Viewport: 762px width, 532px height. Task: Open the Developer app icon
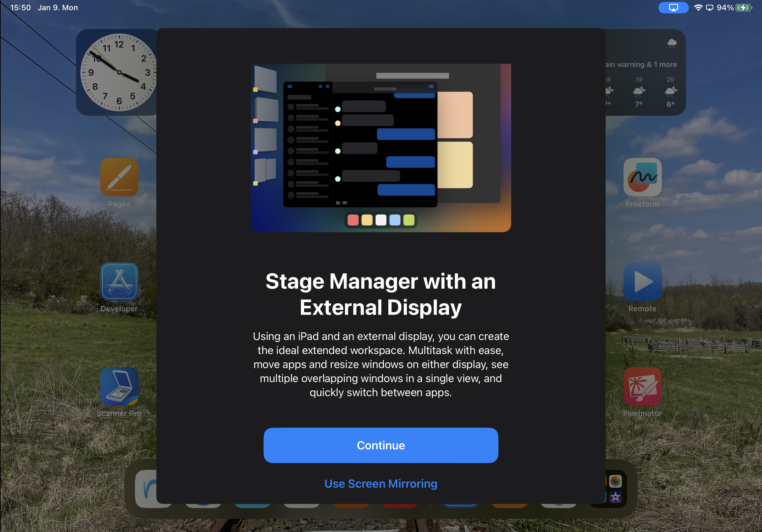coord(119,282)
